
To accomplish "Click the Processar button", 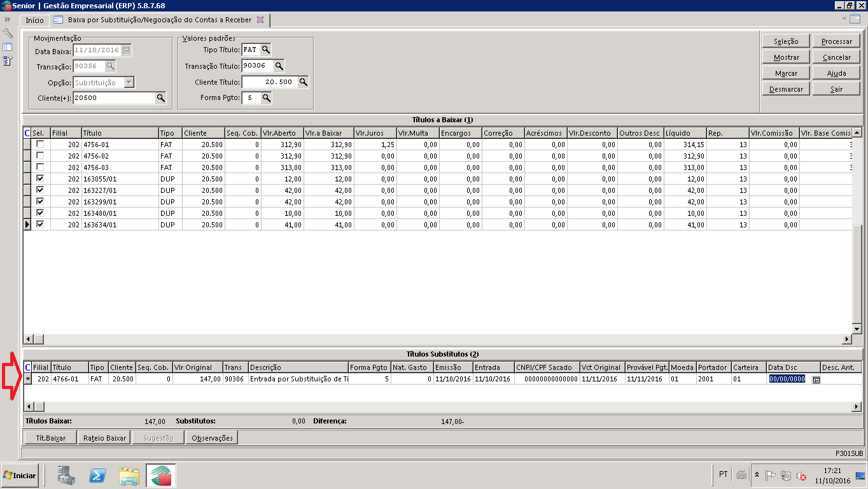I will click(836, 41).
